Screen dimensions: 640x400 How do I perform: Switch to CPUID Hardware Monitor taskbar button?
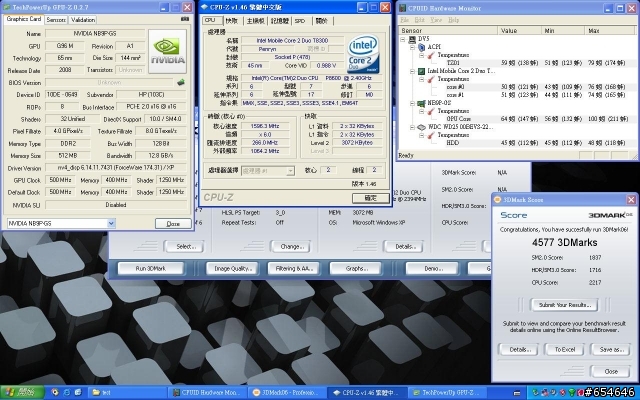tap(206, 392)
